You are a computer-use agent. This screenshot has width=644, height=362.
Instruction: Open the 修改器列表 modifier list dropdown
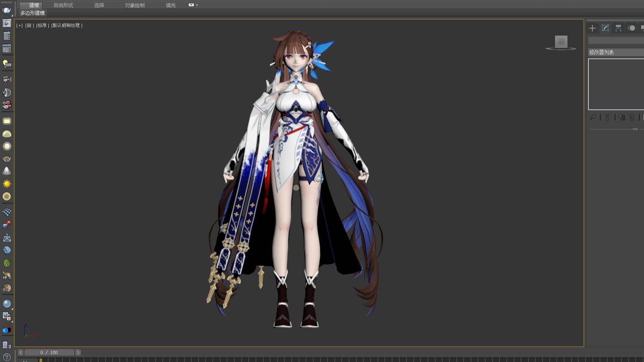click(616, 52)
